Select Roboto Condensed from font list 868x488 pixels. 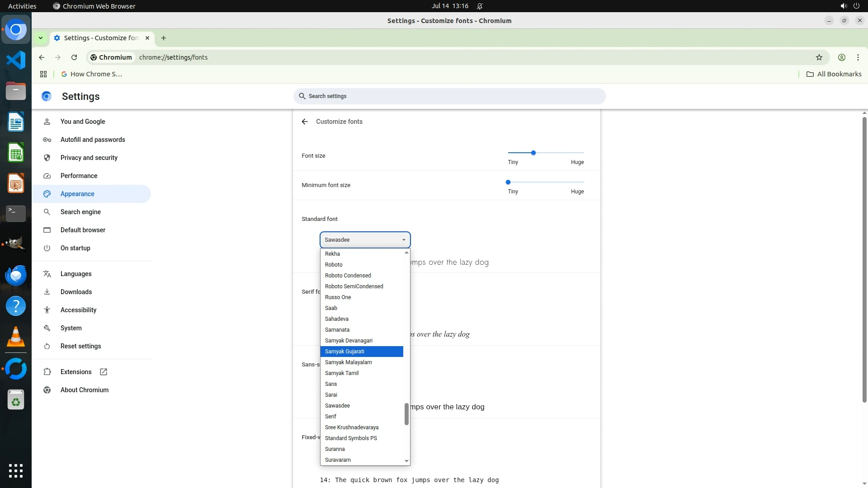348,276
